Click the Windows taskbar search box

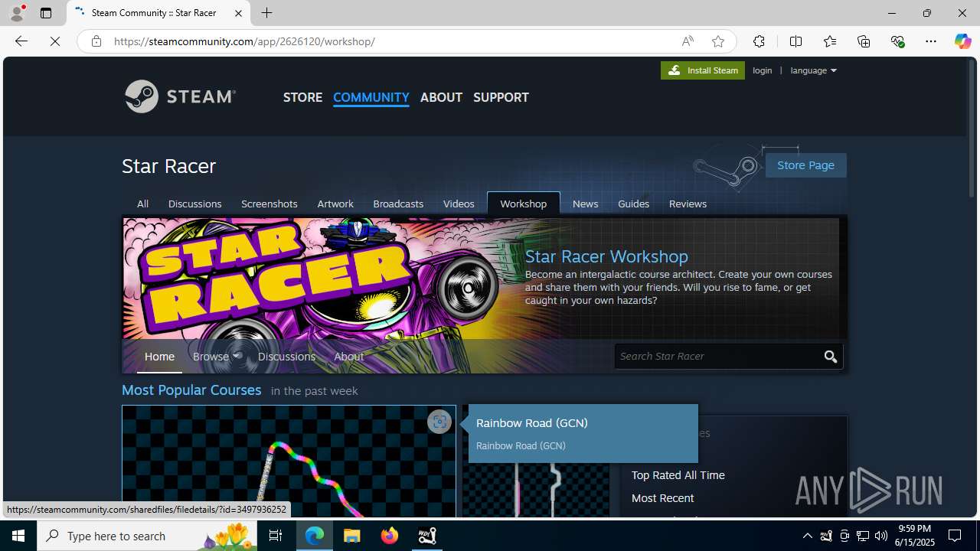click(x=149, y=536)
